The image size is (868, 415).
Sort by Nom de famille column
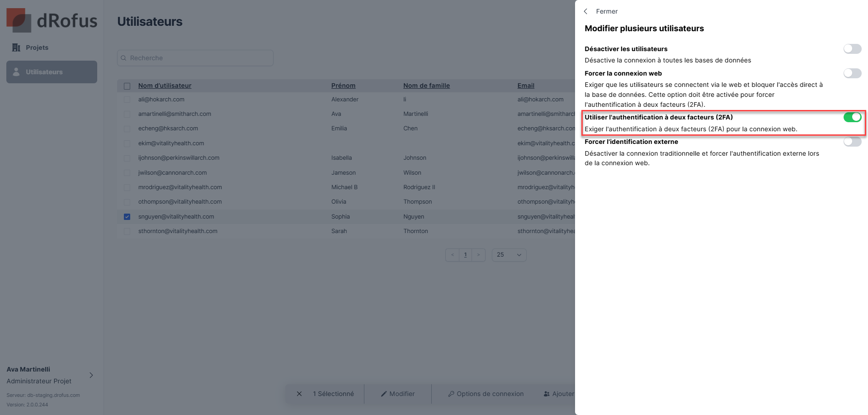point(426,86)
